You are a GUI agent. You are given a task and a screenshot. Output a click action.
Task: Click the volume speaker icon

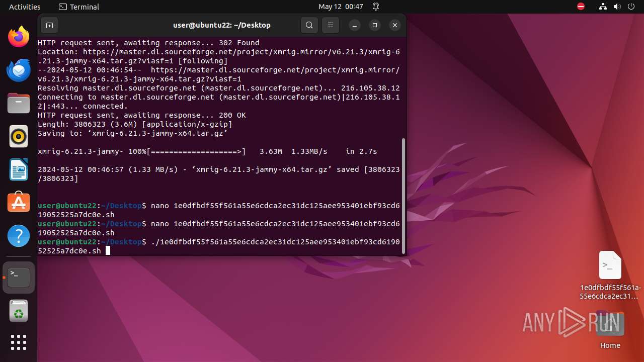(x=617, y=7)
